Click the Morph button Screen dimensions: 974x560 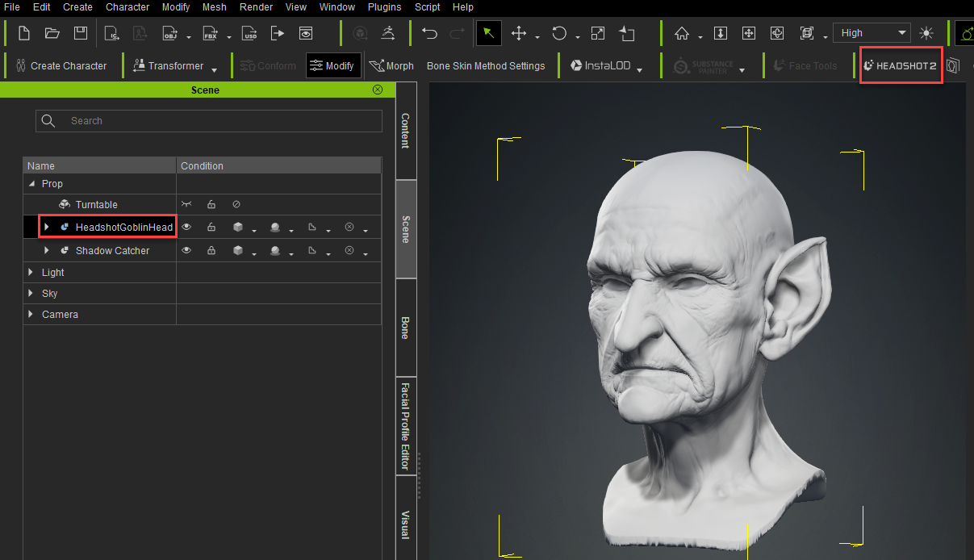pos(391,65)
